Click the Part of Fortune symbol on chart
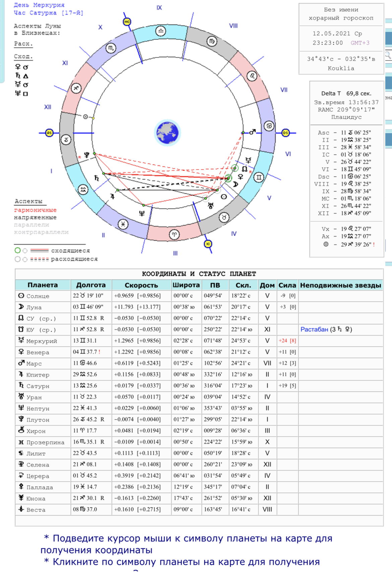The width and height of the screenshot is (392, 579). [85, 117]
